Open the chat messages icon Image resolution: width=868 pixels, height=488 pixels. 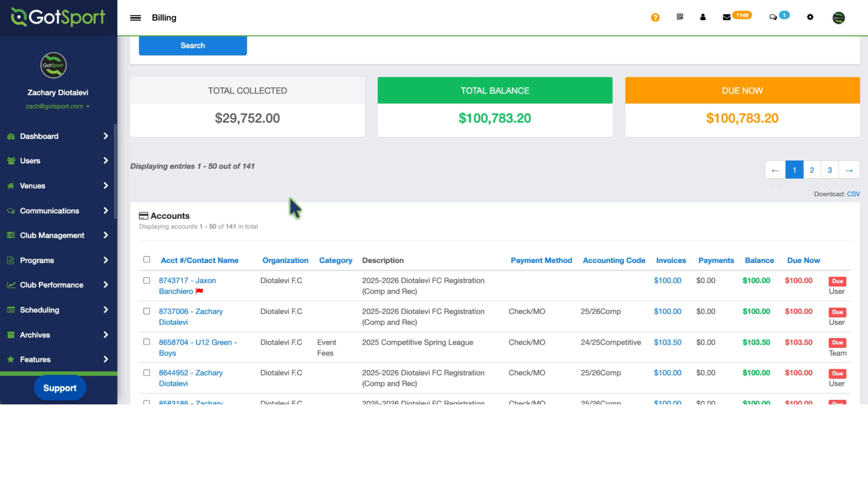coord(773,17)
